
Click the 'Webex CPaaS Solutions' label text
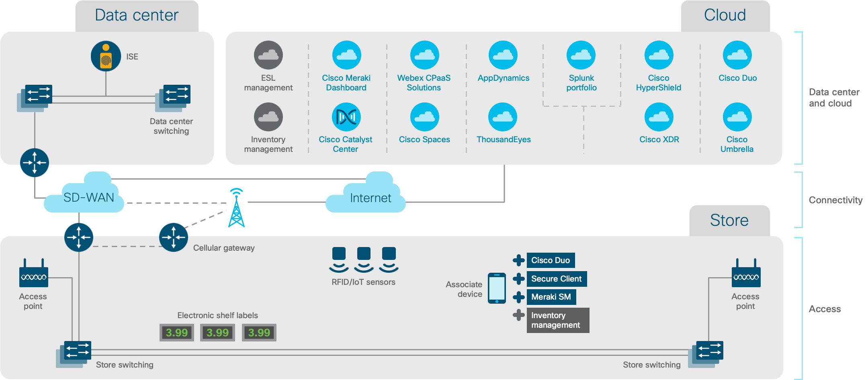(424, 83)
